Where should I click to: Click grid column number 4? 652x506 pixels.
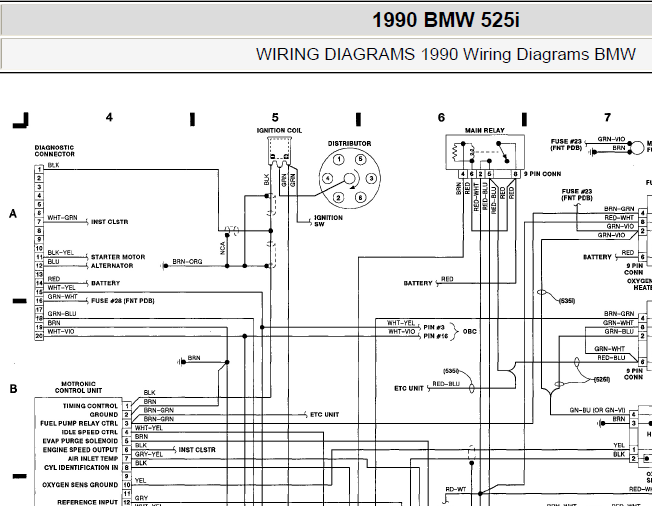click(x=109, y=117)
